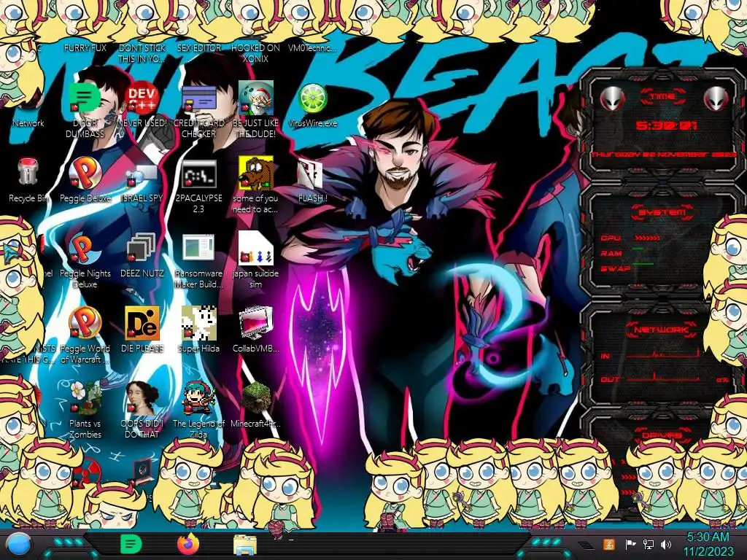
Task: Open the Network desktop shortcut
Action: [x=28, y=122]
